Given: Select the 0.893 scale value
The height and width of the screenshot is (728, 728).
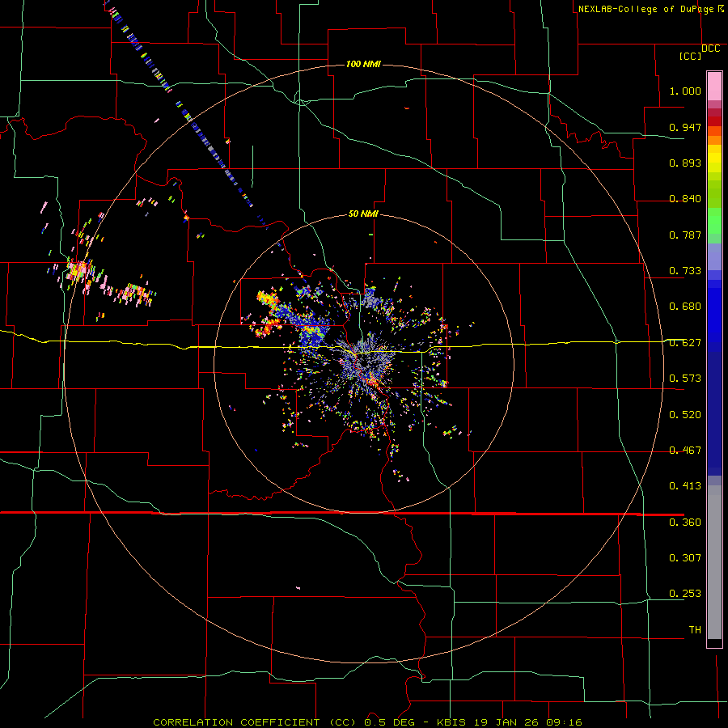Looking at the screenshot, I should click(x=685, y=163).
